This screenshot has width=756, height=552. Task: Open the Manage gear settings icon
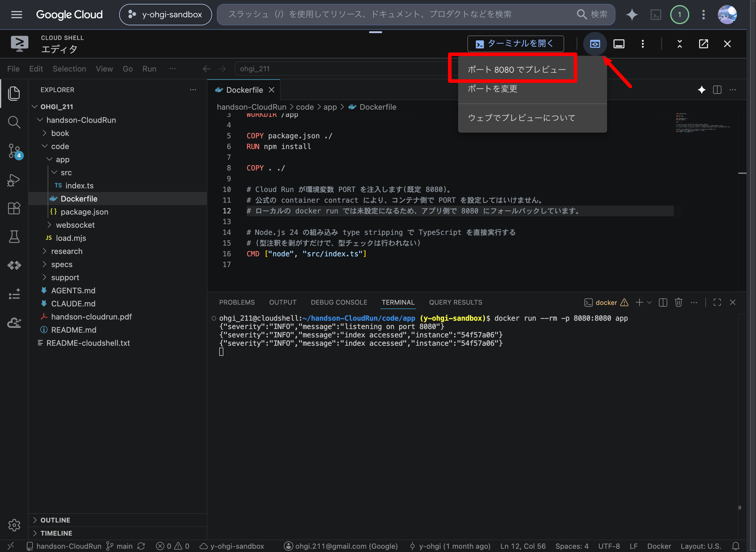[14, 525]
